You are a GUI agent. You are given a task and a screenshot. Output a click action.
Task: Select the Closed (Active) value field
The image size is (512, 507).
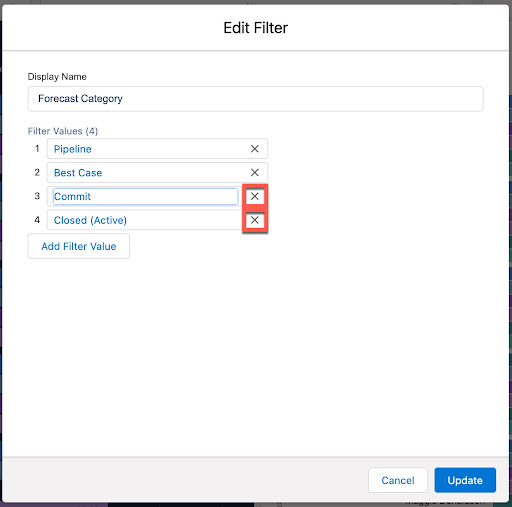click(x=145, y=220)
